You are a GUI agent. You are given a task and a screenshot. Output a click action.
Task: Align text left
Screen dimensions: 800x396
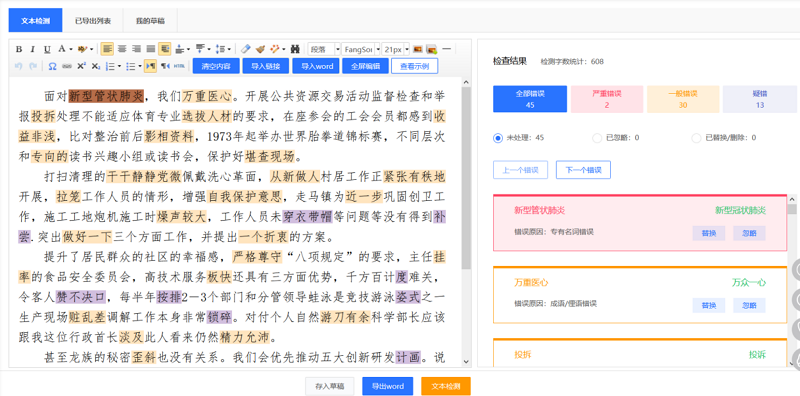107,49
